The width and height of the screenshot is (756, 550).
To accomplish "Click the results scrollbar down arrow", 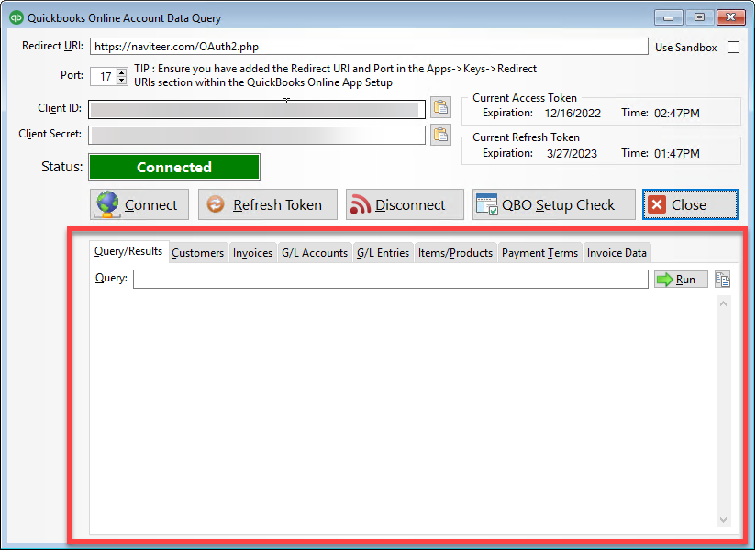I will point(723,519).
